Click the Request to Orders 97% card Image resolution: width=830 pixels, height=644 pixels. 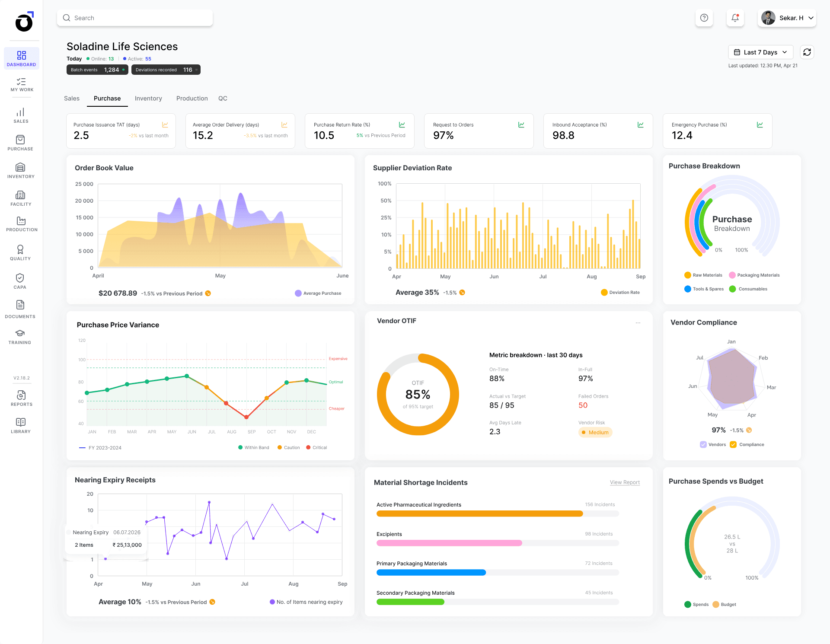479,131
